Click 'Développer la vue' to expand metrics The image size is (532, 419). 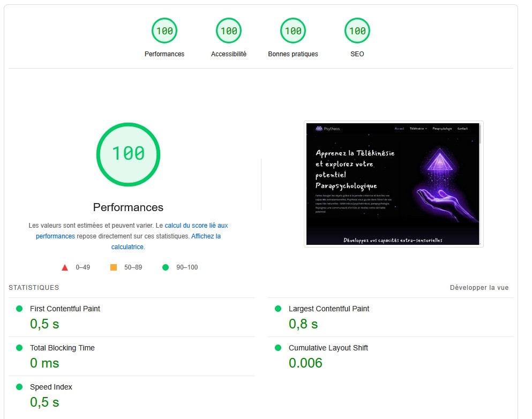click(x=479, y=288)
